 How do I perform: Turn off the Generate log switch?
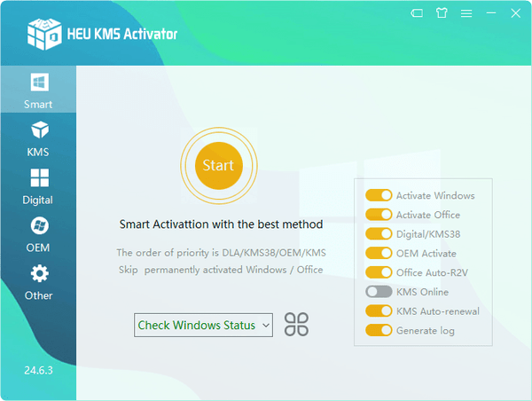379,330
